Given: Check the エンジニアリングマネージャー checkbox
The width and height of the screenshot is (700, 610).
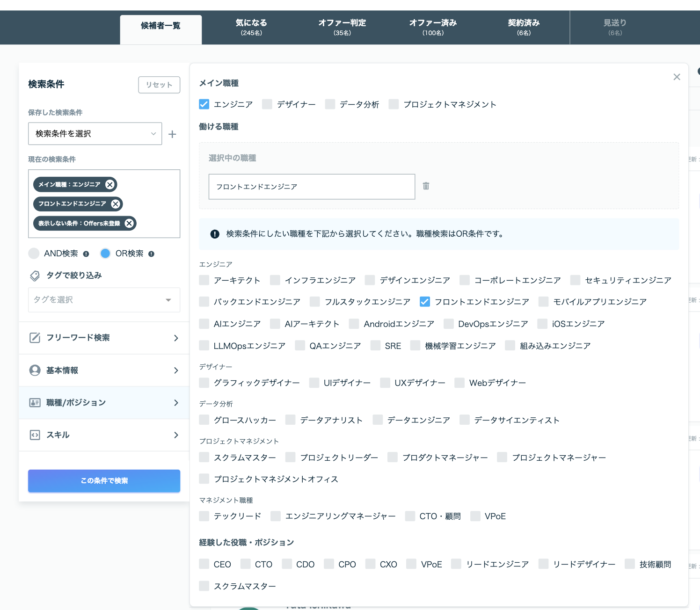Looking at the screenshot, I should (x=276, y=516).
